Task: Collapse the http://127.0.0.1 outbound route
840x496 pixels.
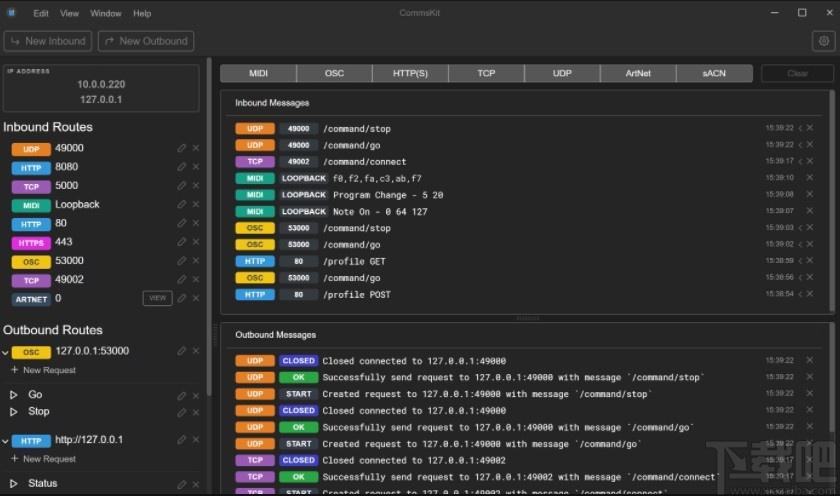Action: pyautogui.click(x=5, y=441)
